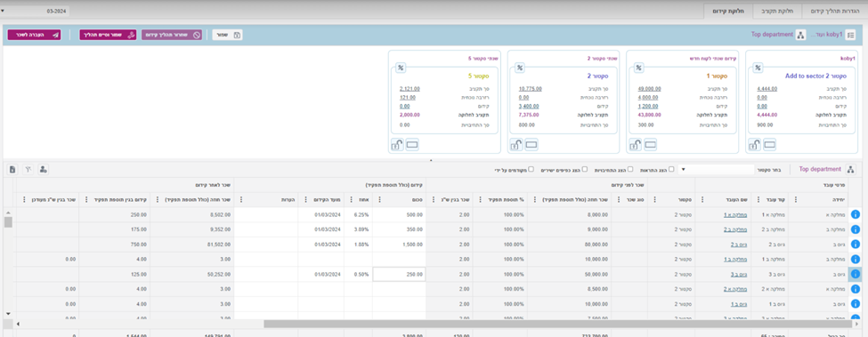This screenshot has width=868, height=337.
Task: Open info for the גיוס ב 2 row
Action: [x=856, y=245]
